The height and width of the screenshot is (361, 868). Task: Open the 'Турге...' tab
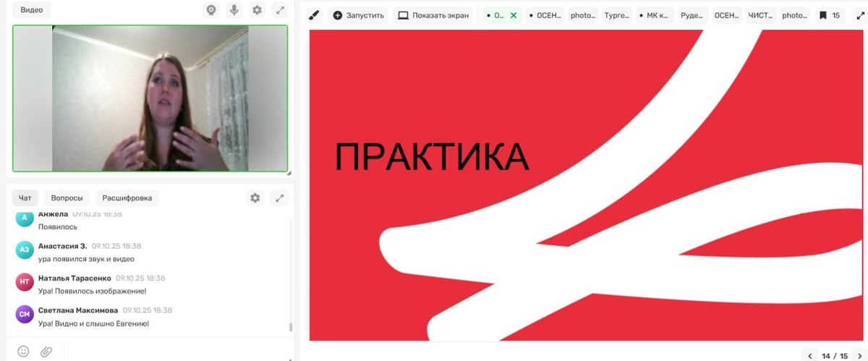617,15
